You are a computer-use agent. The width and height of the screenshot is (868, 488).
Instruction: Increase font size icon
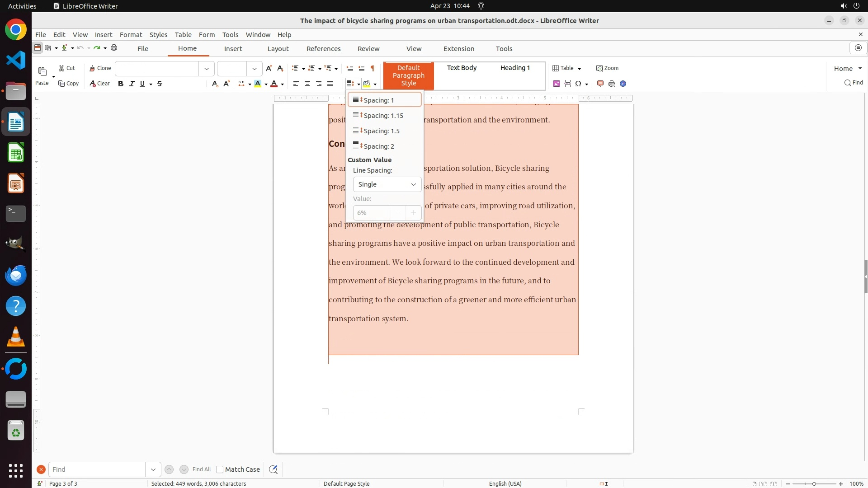point(269,68)
